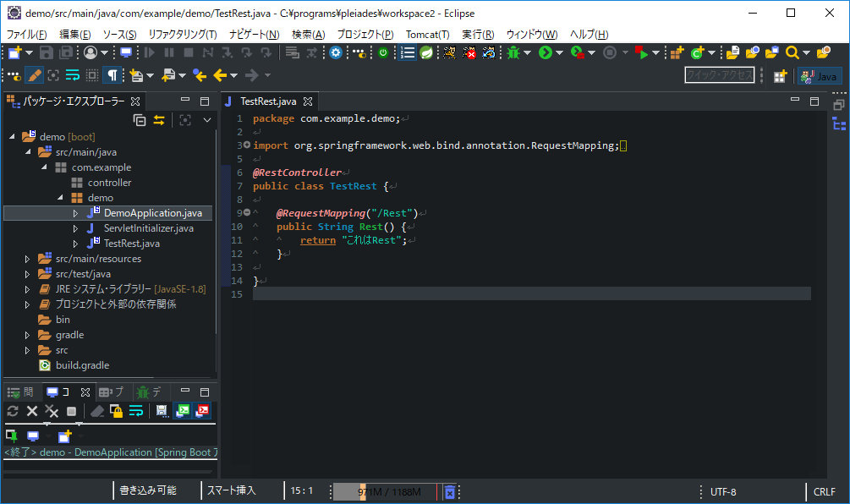
Task: Open the Search magnifier tool
Action: [792, 52]
